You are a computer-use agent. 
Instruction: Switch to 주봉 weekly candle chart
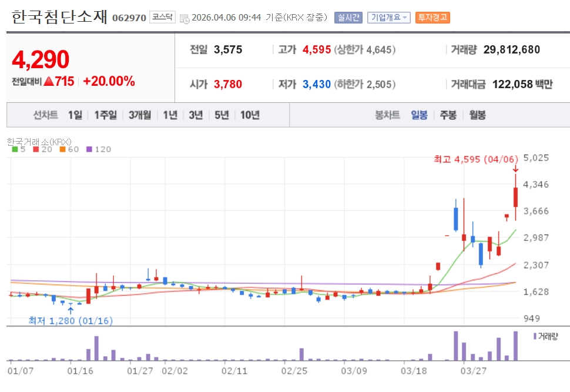coord(448,115)
